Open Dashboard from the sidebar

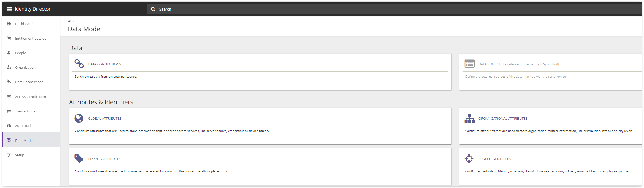tap(24, 24)
